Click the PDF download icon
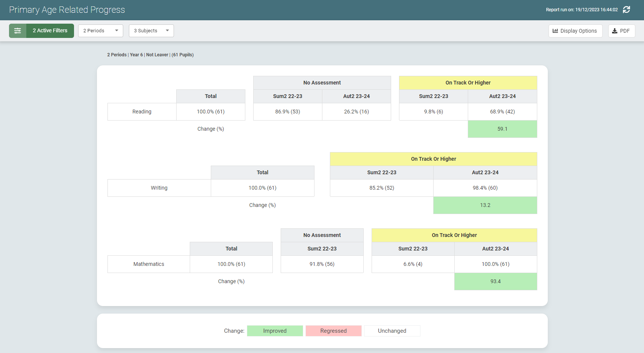644x353 pixels. point(615,31)
